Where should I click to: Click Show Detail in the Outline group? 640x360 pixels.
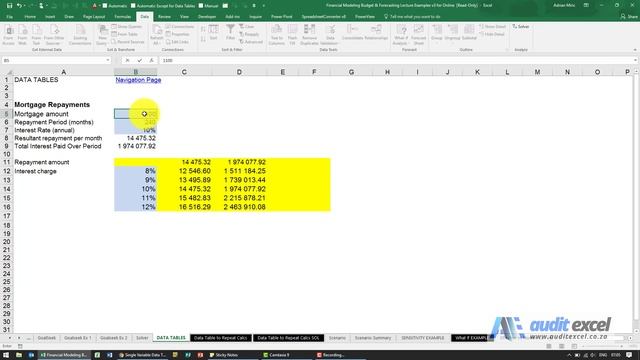[x=492, y=27]
